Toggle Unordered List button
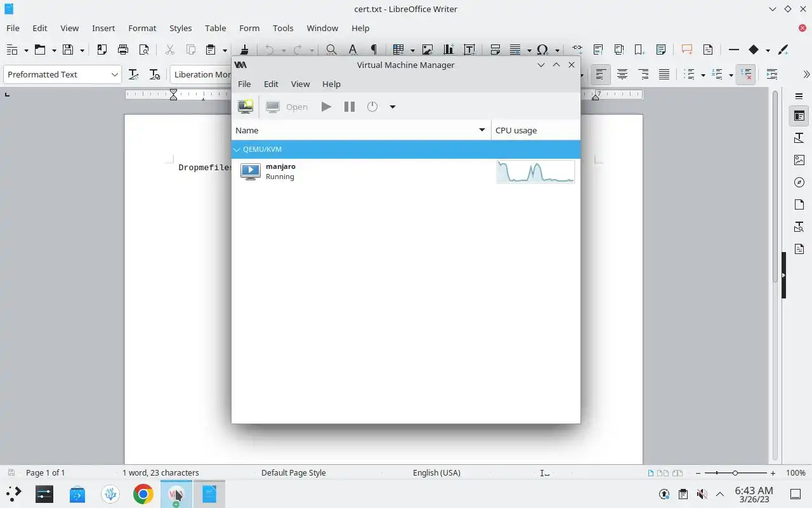The width and height of the screenshot is (812, 508). tap(691, 74)
